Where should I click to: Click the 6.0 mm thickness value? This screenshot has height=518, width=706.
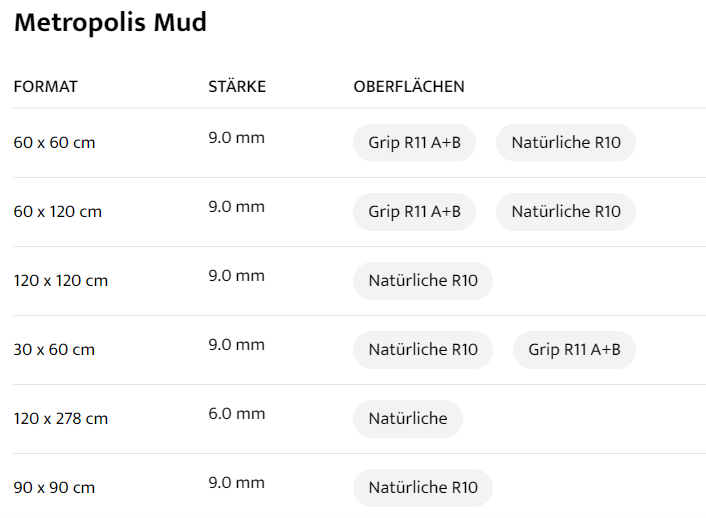click(236, 413)
